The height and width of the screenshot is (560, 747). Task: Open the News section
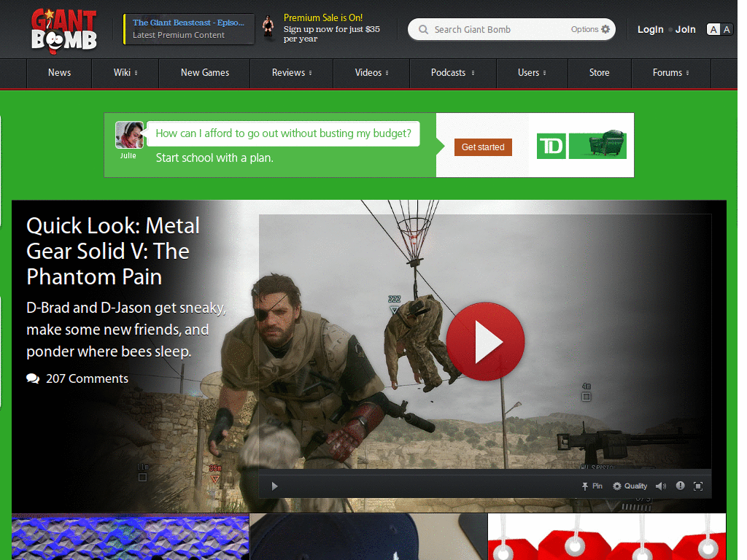tap(59, 73)
